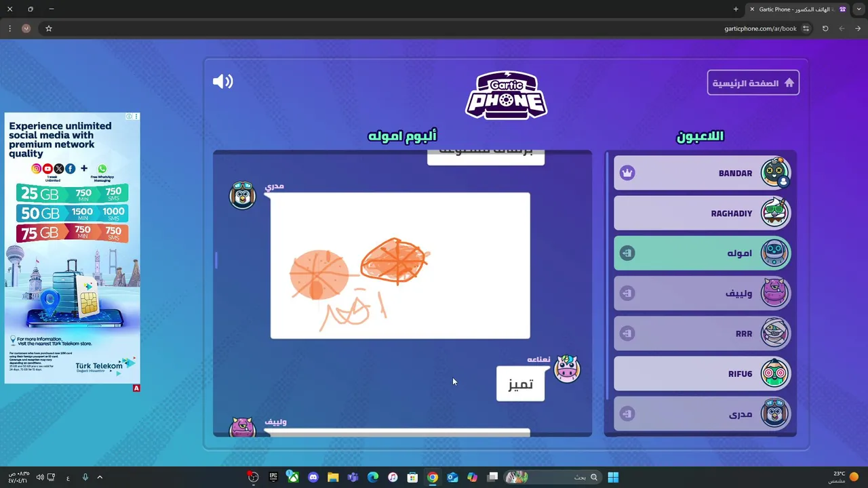Click the Gartic Phone logo
Screen dimensions: 868x488
(507, 95)
